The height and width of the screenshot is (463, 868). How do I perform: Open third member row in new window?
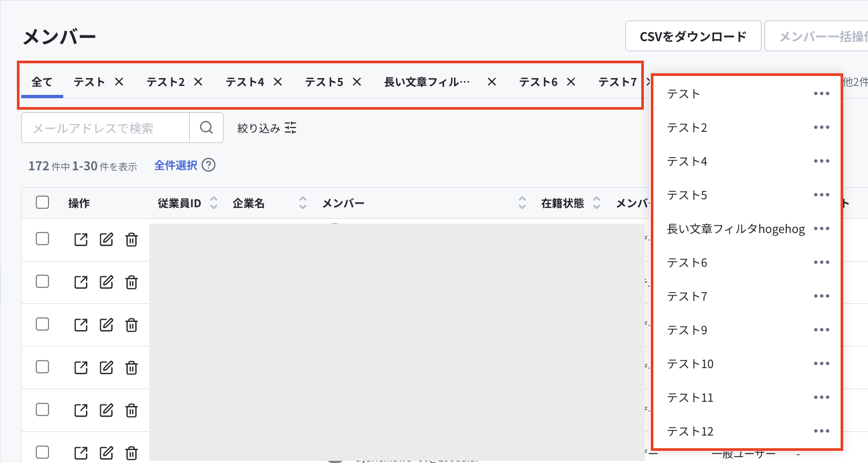(81, 325)
